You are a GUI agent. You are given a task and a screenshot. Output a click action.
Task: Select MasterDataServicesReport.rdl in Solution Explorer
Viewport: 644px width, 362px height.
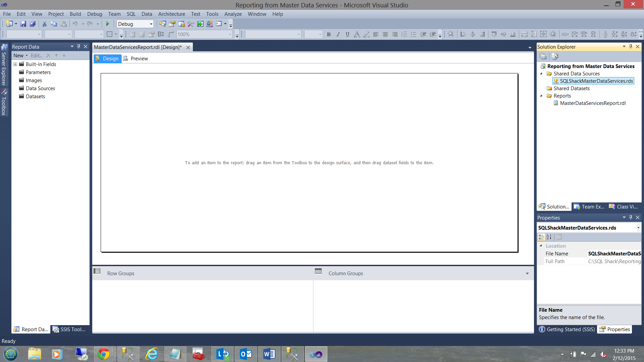click(592, 103)
